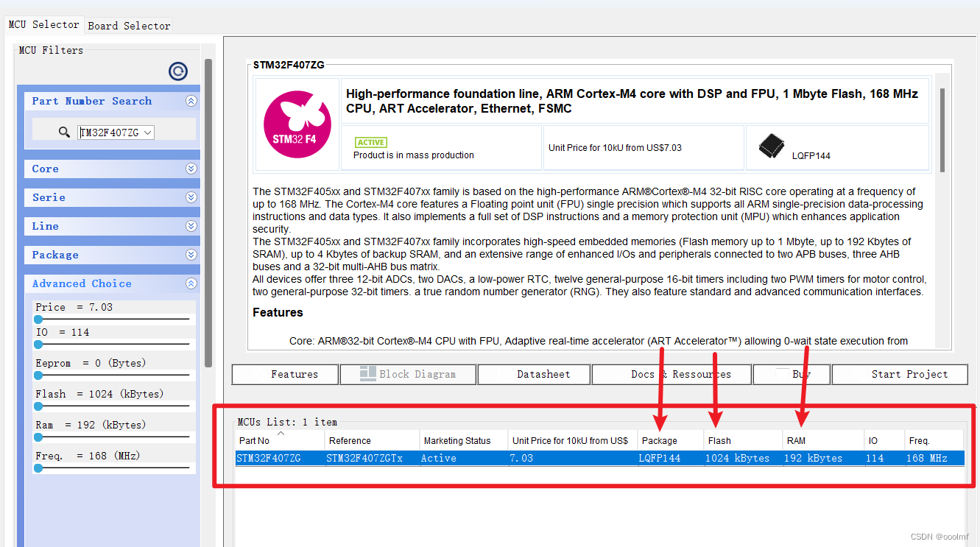Viewport: 980px width, 547px height.
Task: Open the Block Diagram button
Action: [408, 374]
